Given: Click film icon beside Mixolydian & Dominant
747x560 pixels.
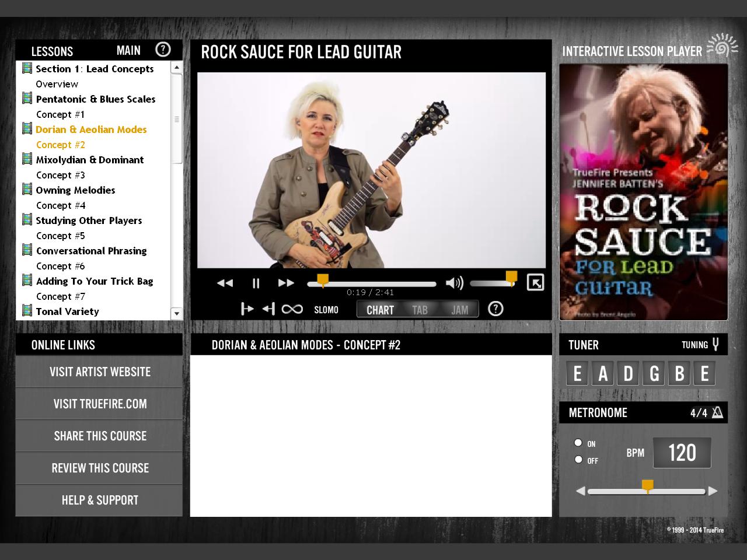Looking at the screenshot, I should pos(27,159).
